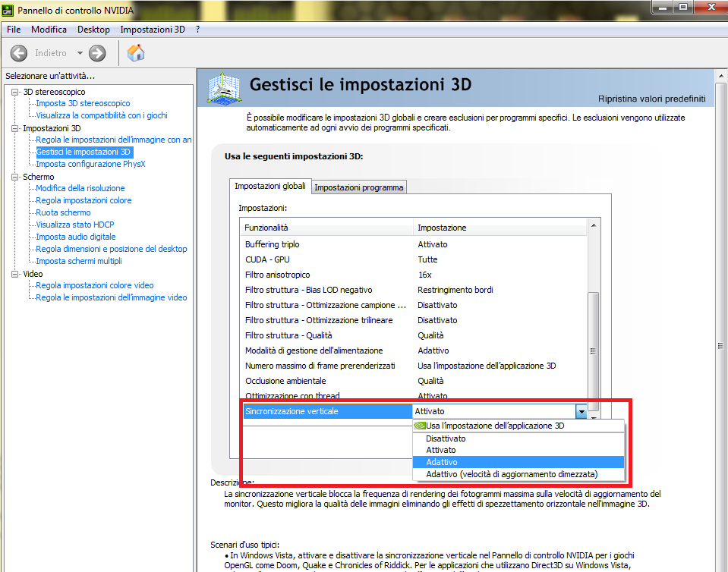Click Ripristina valori predefiniti link
The image size is (728, 572).
click(x=651, y=99)
